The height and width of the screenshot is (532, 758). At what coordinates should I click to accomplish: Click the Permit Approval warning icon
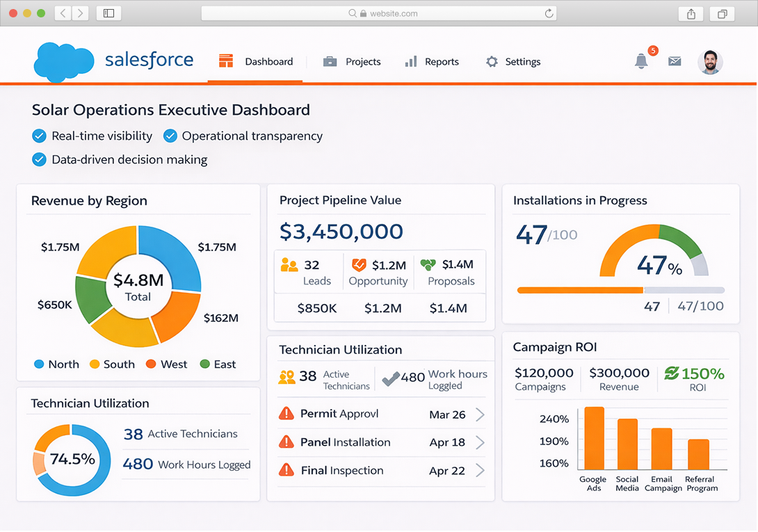tap(286, 414)
